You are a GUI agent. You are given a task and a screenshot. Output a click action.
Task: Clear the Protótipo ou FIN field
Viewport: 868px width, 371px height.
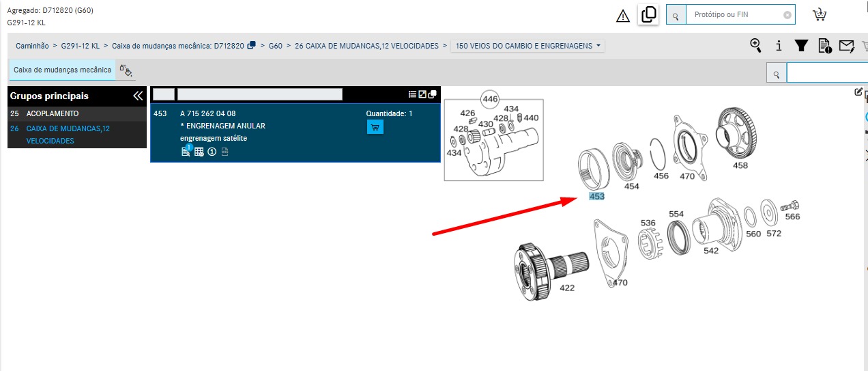pyautogui.click(x=787, y=15)
